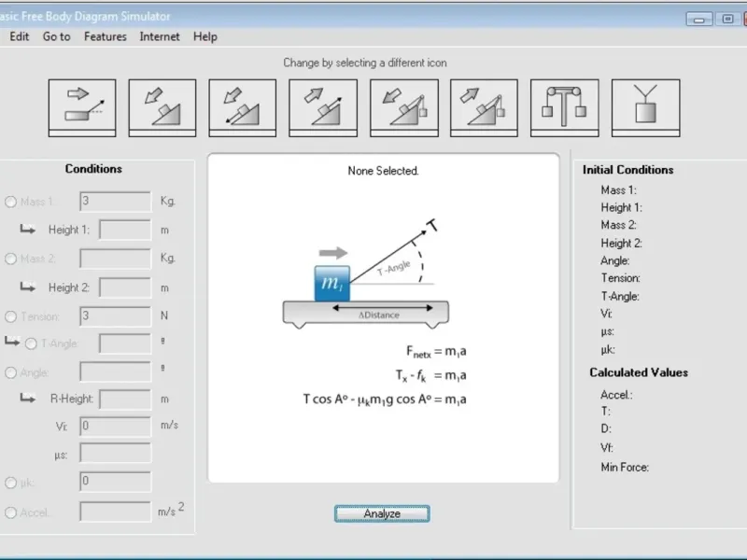Click the m1 block in the diagram

click(x=332, y=284)
